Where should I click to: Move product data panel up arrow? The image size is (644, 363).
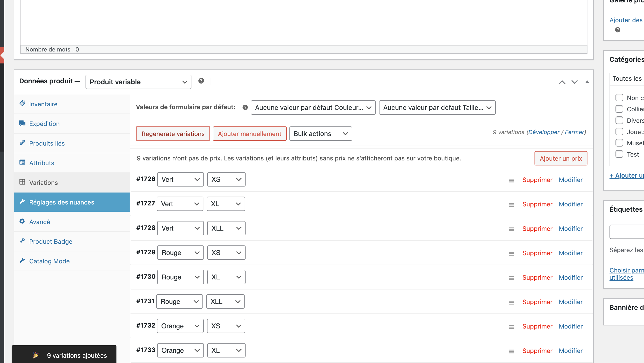[x=562, y=82]
